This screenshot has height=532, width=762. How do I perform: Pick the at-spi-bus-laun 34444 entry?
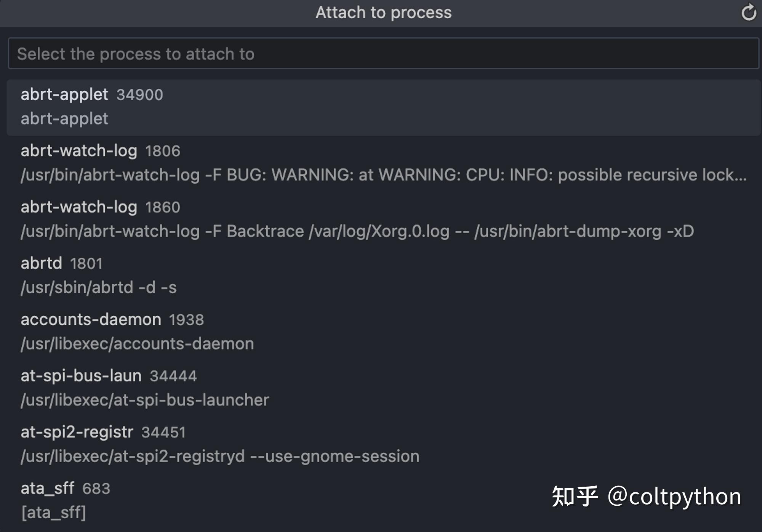click(x=383, y=388)
